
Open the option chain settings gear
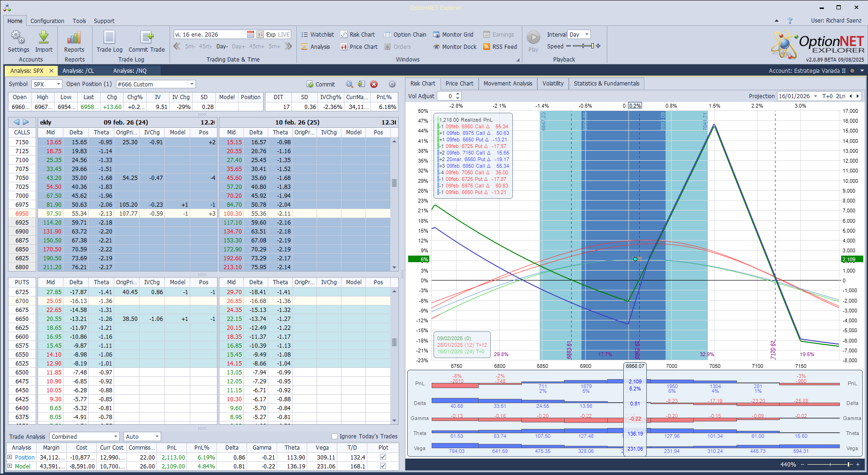392,84
